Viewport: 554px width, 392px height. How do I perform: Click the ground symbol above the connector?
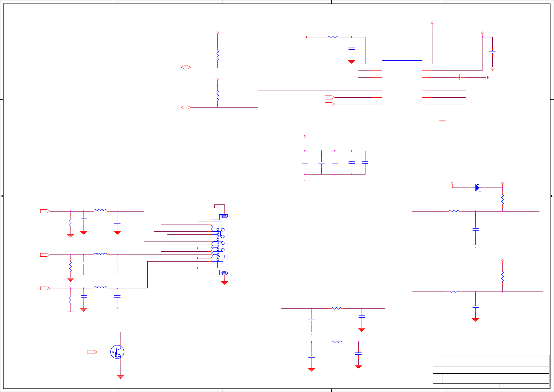[214, 209]
